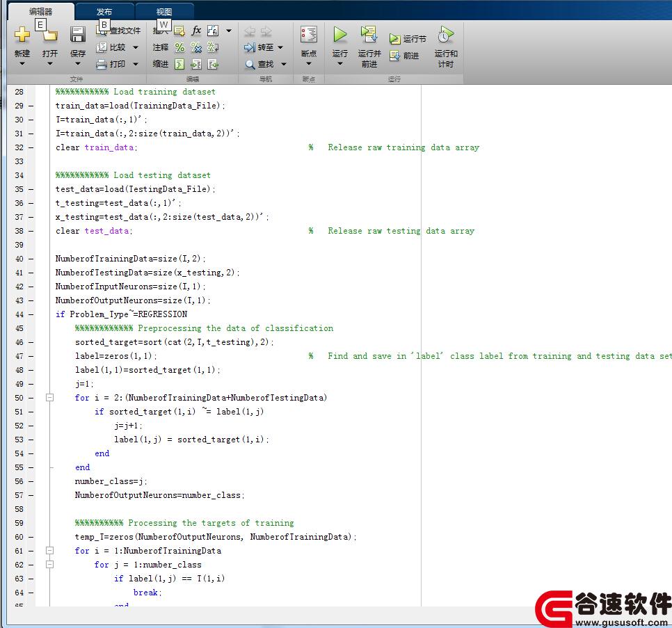
Task: Click the wrap comments icon
Action: click(x=213, y=47)
